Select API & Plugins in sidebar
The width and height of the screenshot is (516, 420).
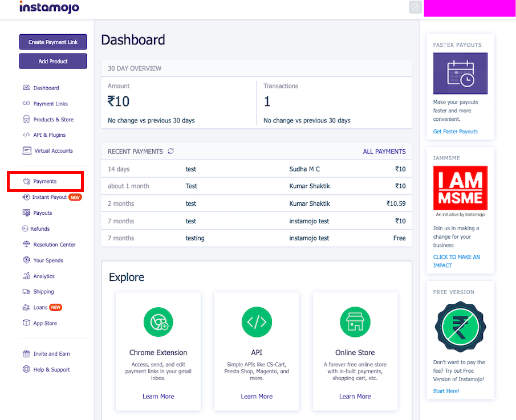coord(50,135)
